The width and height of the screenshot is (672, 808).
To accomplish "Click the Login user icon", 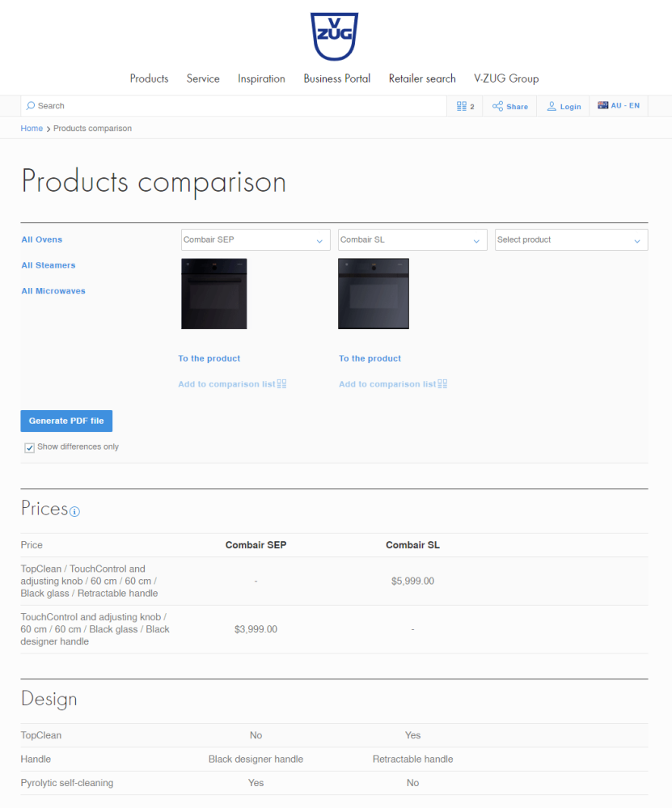I will pyautogui.click(x=552, y=106).
